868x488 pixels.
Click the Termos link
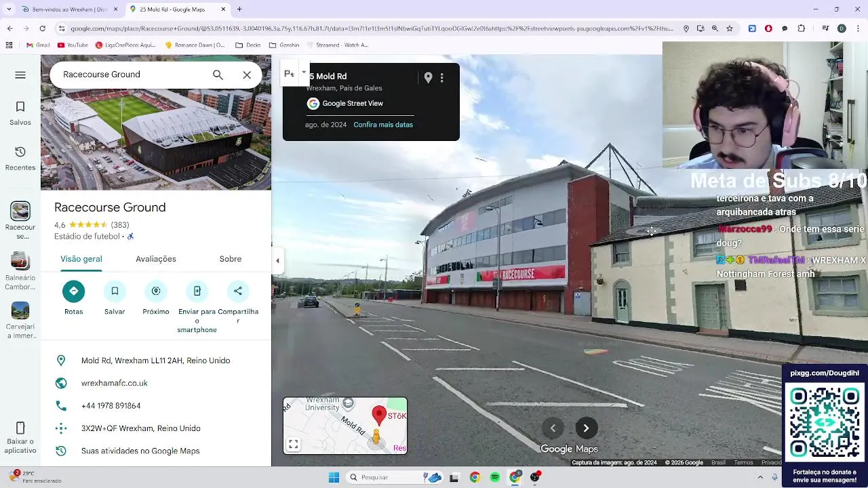click(743, 463)
